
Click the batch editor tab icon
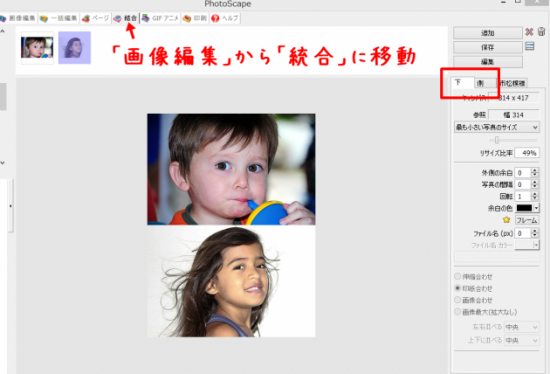click(x=43, y=18)
